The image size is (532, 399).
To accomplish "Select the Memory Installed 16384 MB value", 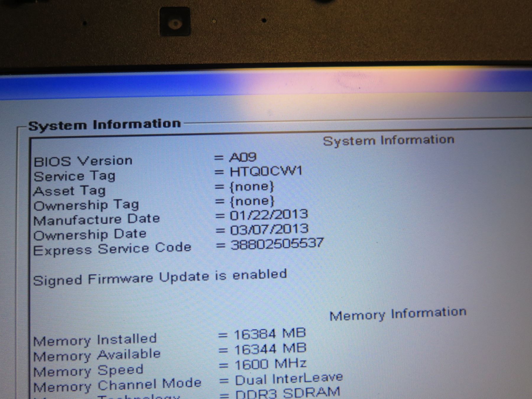I will tap(269, 334).
